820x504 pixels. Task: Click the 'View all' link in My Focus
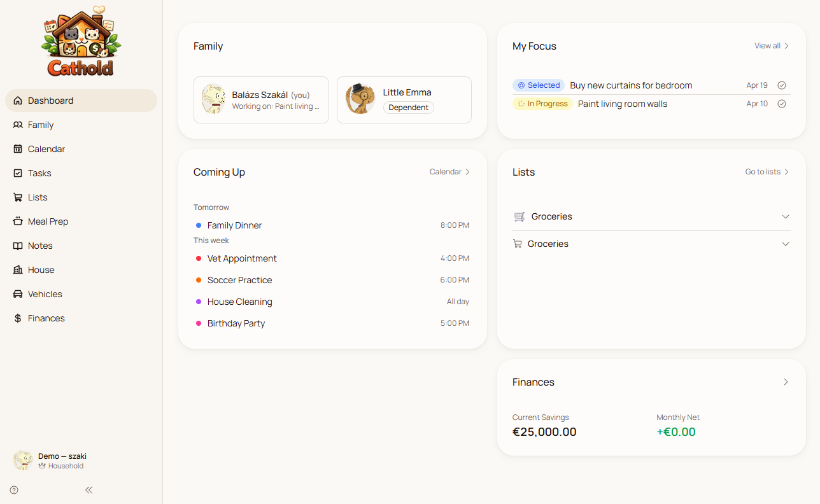pyautogui.click(x=772, y=46)
